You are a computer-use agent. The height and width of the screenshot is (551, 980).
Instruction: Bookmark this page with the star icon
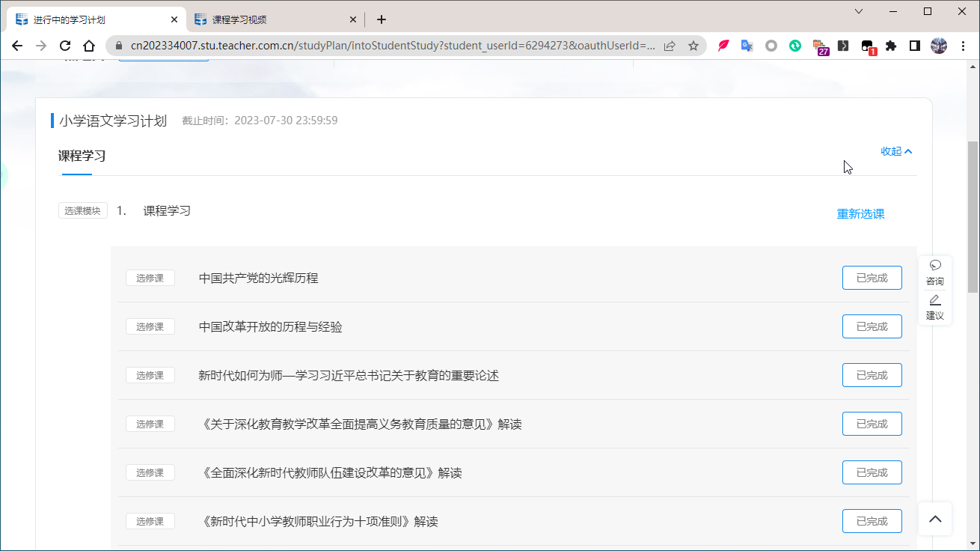coord(693,46)
